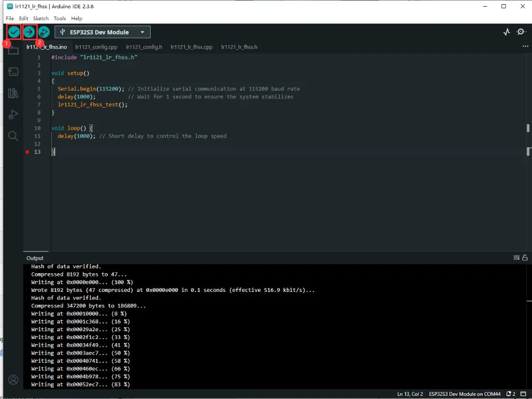Click the Ln 13, Col 2 position indicator
This screenshot has width=532, height=399.
410,394
